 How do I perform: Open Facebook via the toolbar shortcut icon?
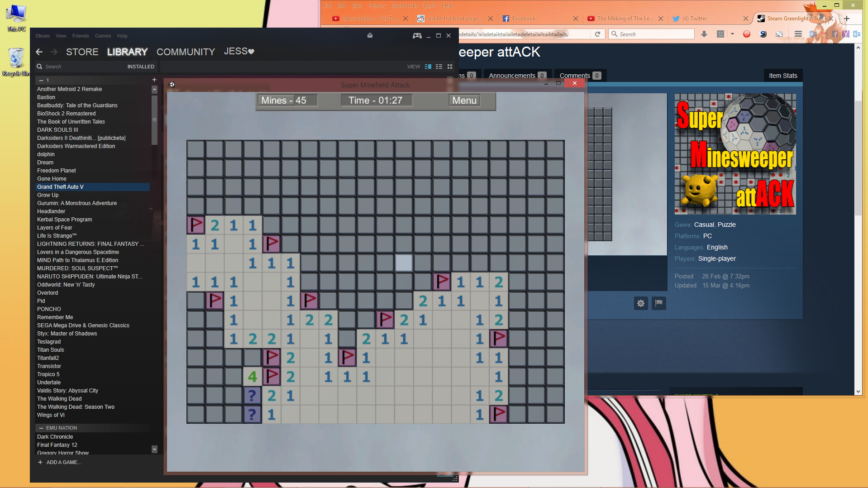[835, 34]
